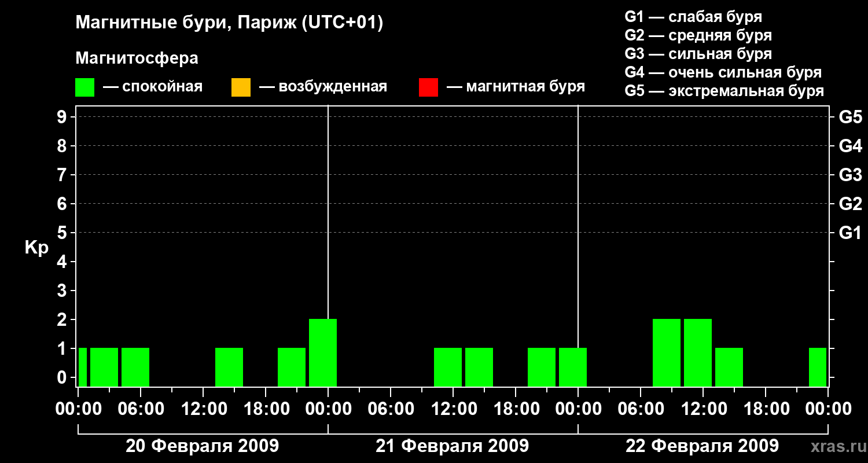Click the '06:00' time label of 22 February
The height and width of the screenshot is (463, 868).
click(x=641, y=409)
